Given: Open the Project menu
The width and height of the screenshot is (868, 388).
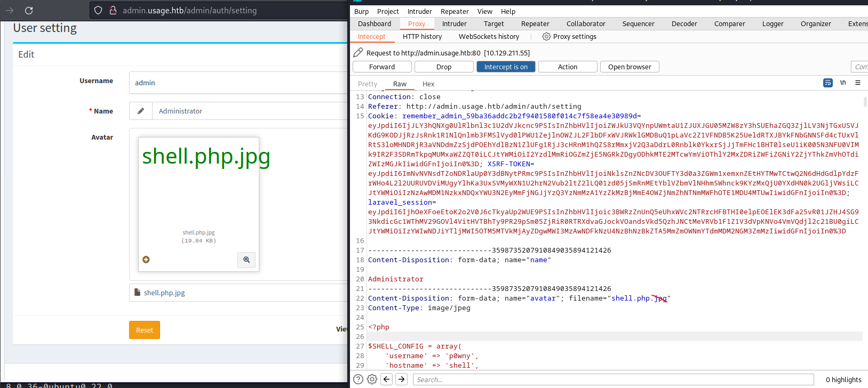Looking at the screenshot, I should pos(388,11).
